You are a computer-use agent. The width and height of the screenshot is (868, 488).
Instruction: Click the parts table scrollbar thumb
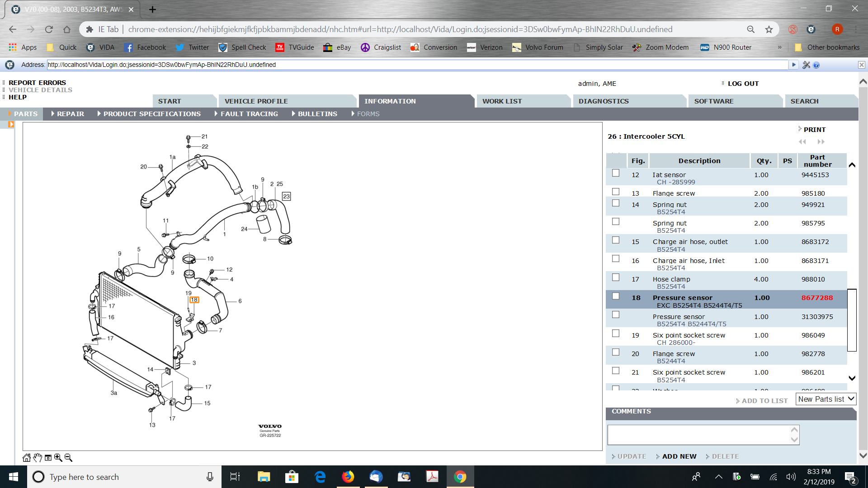[852, 320]
